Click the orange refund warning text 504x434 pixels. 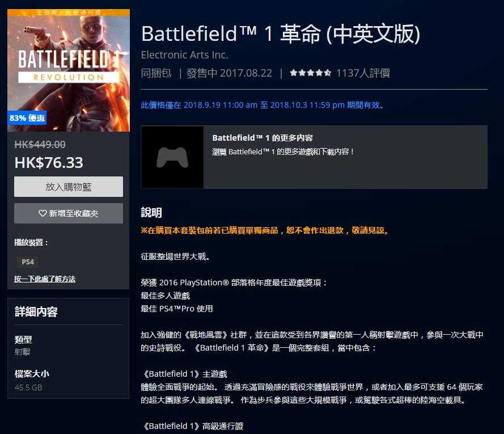(x=265, y=231)
